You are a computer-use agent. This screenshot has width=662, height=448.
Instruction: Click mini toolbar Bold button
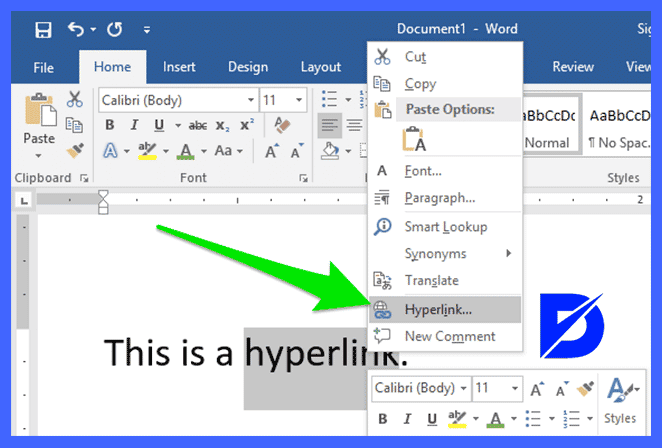coord(383,419)
